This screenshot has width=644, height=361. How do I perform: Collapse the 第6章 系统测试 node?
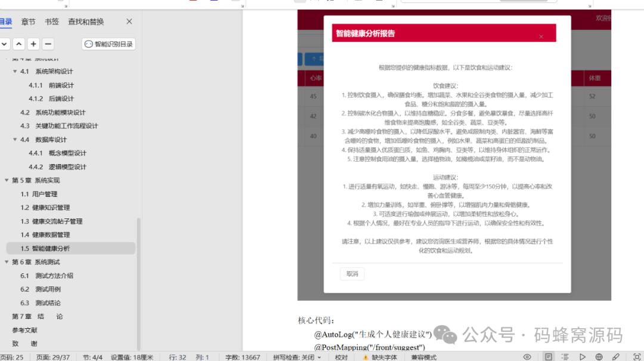[x=7, y=263]
